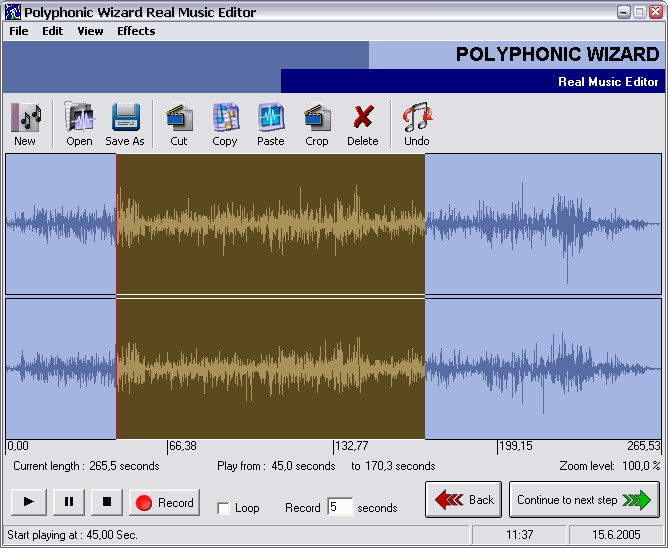Pause playback with the pause button

69,502
